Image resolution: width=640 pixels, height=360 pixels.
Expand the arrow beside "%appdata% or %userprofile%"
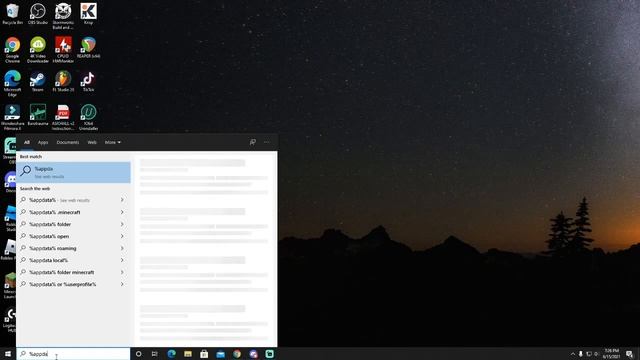(x=122, y=284)
